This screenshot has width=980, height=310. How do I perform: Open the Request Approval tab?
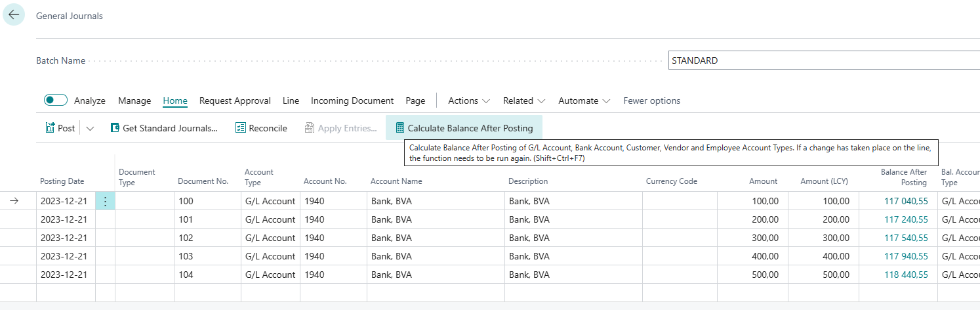[x=235, y=100]
